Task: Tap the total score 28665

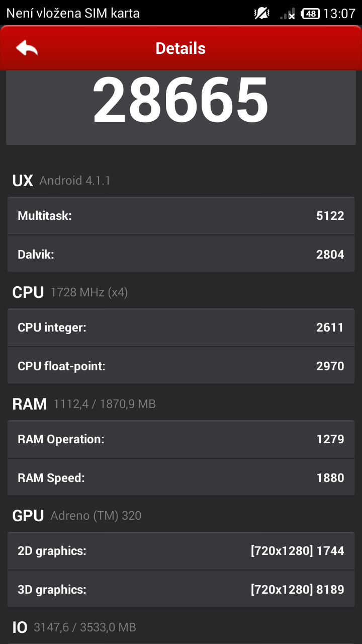Action: coord(180,101)
